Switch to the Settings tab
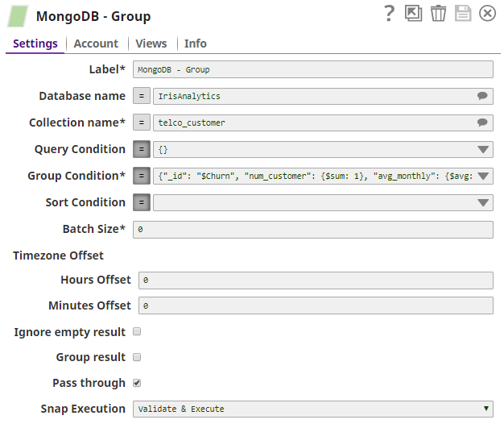Viewport: 504px width, 428px height. tap(35, 44)
